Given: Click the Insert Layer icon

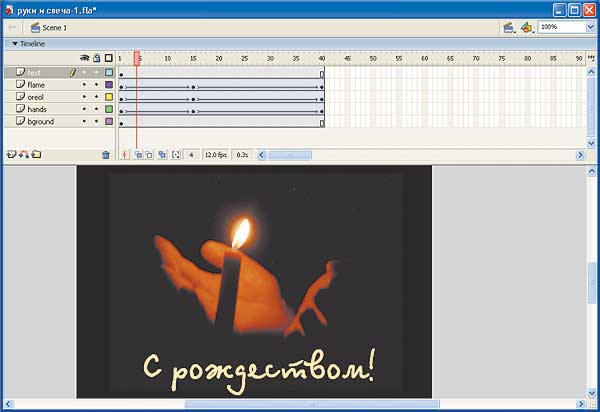Looking at the screenshot, I should 11,155.
